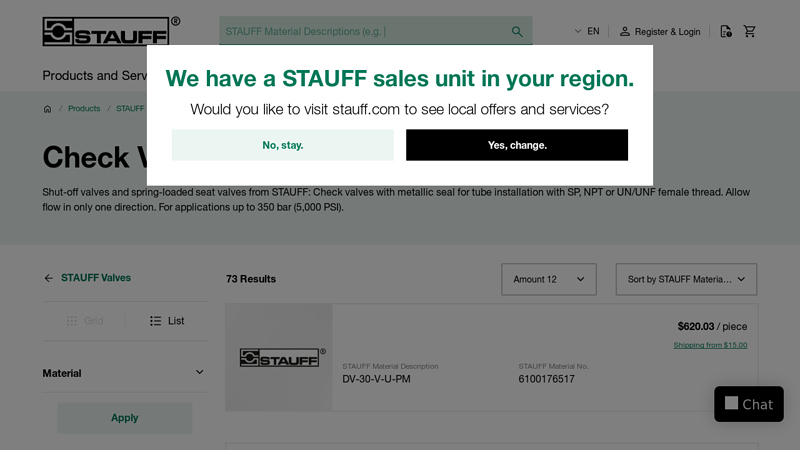Switch to Grid view
800x450 pixels.
coord(85,321)
